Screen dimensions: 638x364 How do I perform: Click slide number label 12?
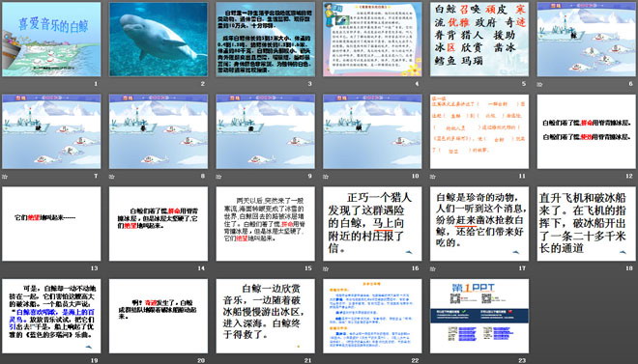(x=629, y=177)
